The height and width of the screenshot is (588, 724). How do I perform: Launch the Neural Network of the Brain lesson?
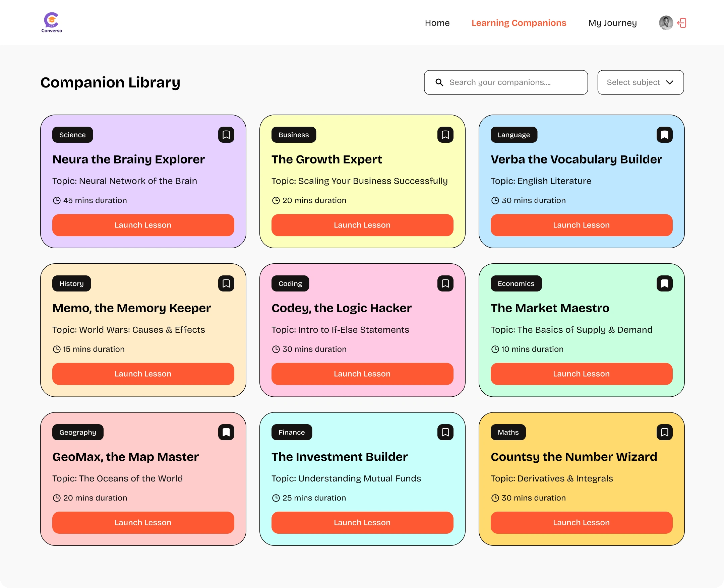[x=143, y=225]
